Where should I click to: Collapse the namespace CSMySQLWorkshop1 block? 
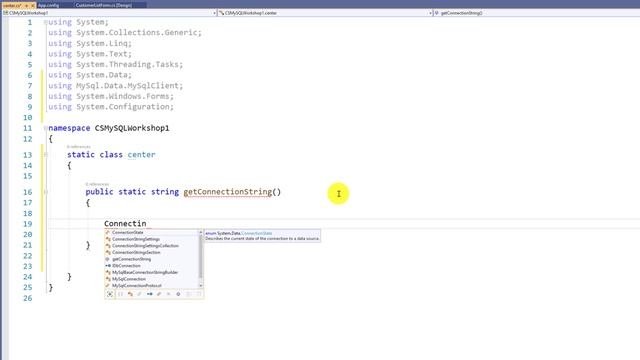click(x=45, y=128)
